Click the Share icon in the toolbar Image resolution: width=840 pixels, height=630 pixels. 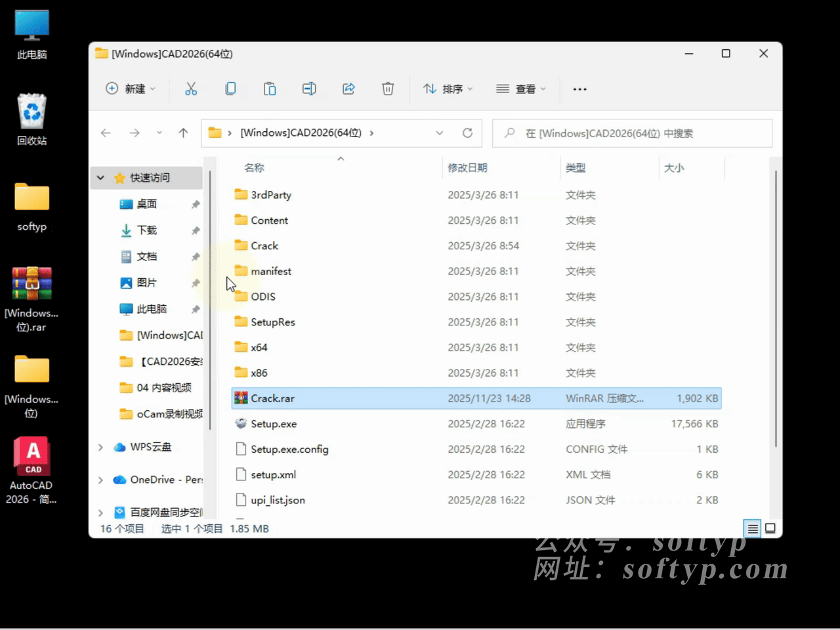[348, 89]
